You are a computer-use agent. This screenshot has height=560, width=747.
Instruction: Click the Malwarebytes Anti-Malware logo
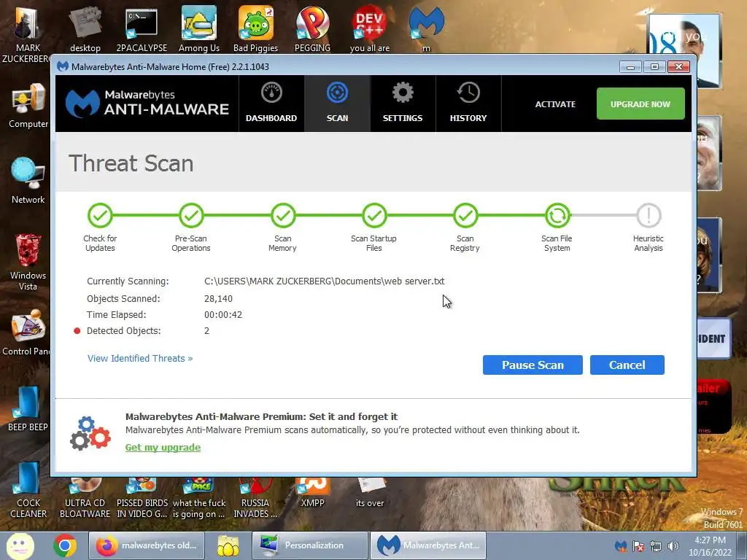point(147,104)
